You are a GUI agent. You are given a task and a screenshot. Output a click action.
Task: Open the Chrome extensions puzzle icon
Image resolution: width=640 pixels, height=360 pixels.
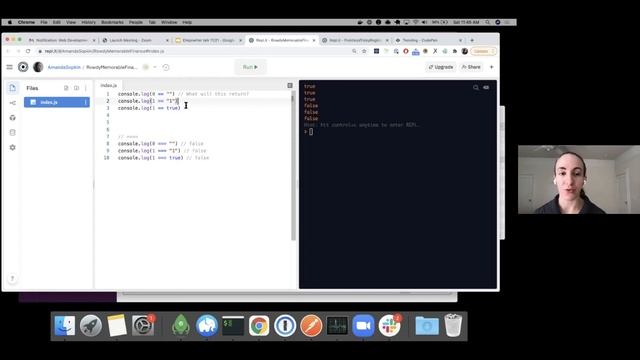(455, 51)
